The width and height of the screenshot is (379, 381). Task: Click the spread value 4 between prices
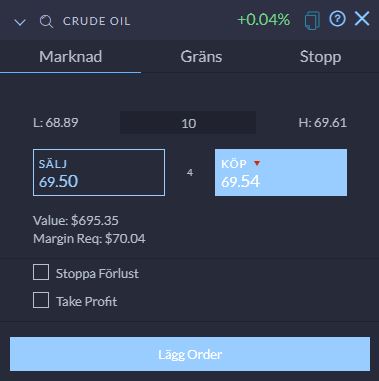[190, 172]
